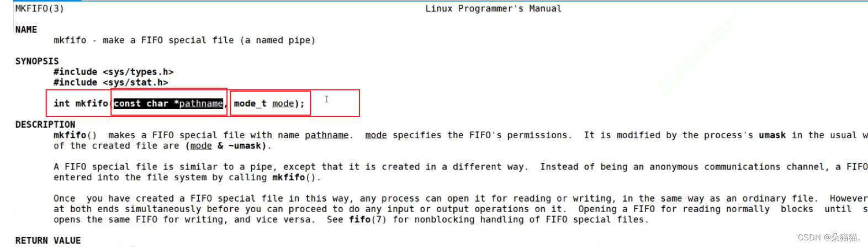868x247 pixels.
Task: Click the fifo(7) manual reference
Action: point(368,220)
